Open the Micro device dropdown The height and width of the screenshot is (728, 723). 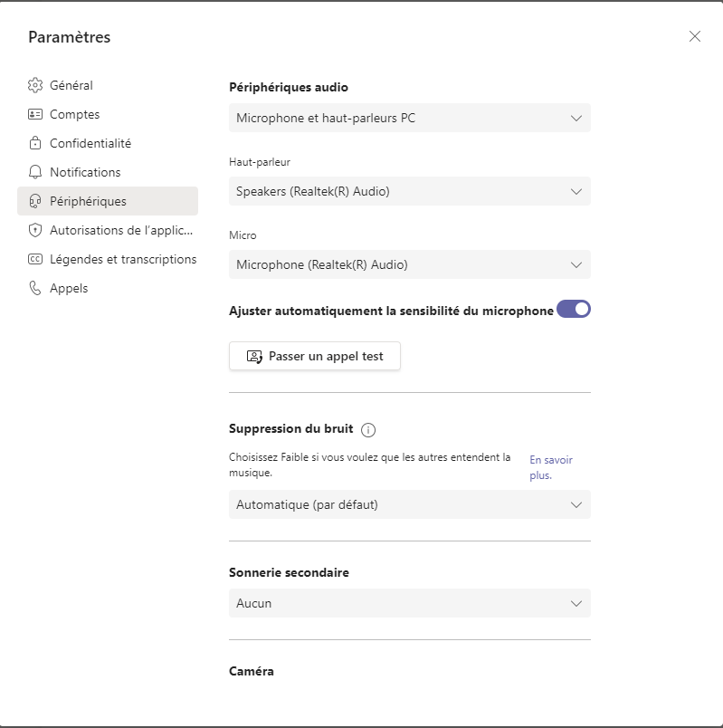(410, 264)
